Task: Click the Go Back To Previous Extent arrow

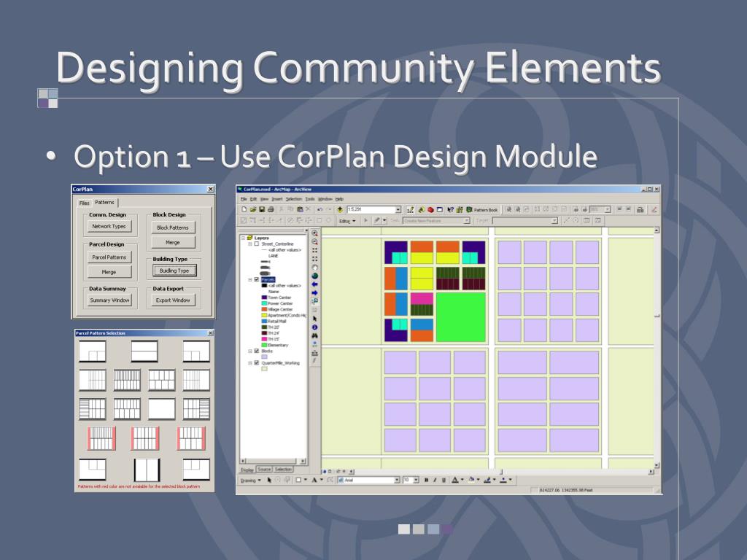Action: tap(314, 284)
